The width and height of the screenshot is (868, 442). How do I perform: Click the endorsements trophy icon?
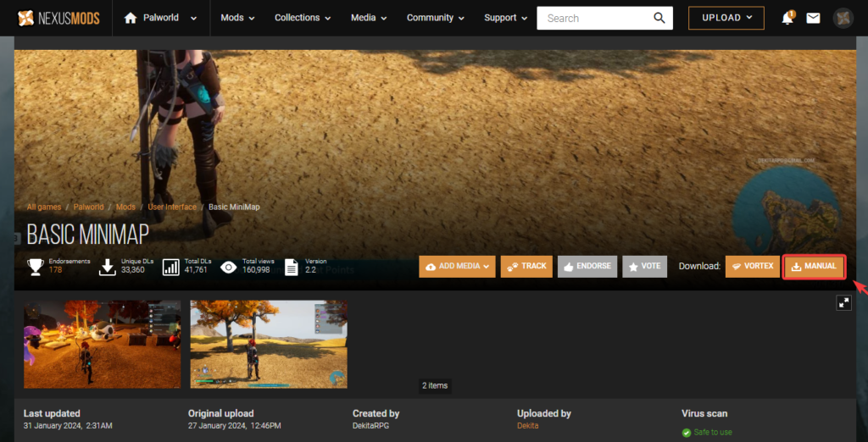pos(36,267)
